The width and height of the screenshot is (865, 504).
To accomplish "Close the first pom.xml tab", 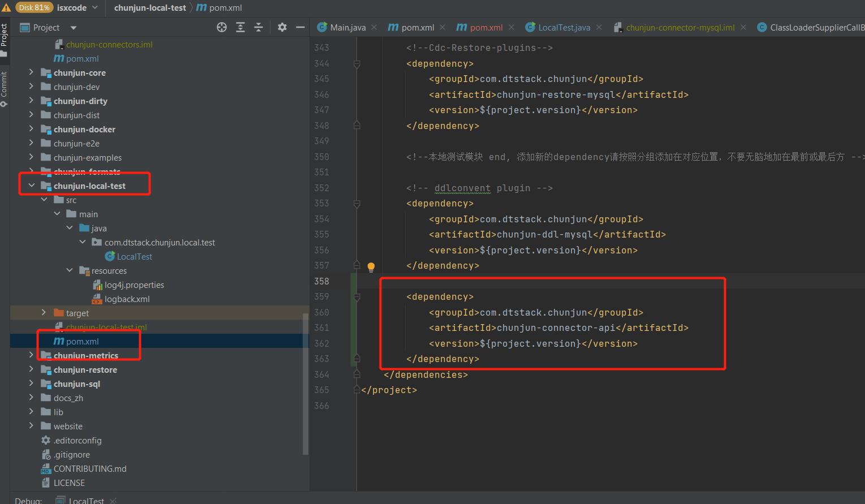I will point(442,27).
